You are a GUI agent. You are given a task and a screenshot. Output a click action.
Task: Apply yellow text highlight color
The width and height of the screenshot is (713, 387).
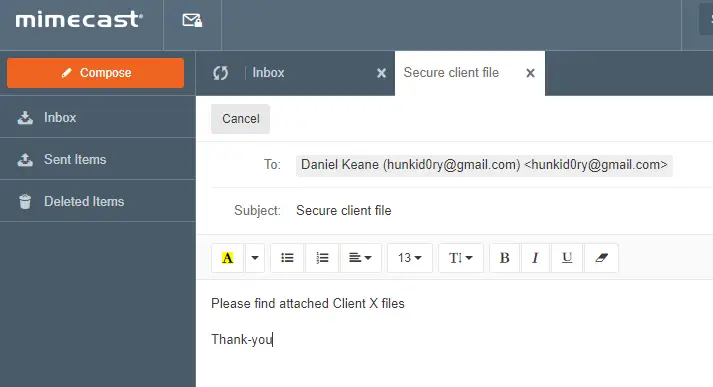tap(227, 258)
